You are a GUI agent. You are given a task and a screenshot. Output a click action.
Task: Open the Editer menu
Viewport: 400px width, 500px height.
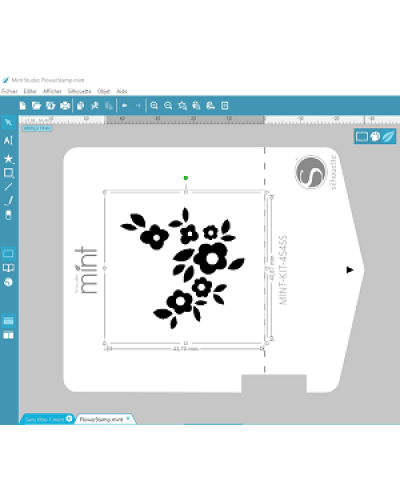(x=30, y=91)
